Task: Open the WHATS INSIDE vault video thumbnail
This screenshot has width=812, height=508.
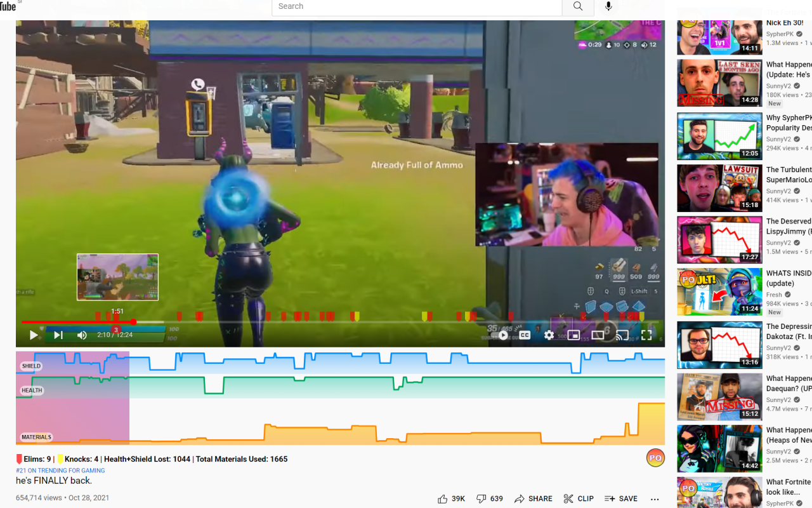Action: tap(719, 292)
